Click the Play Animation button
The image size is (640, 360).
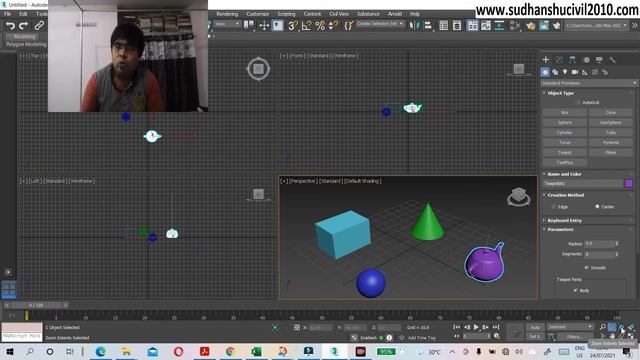click(x=476, y=327)
